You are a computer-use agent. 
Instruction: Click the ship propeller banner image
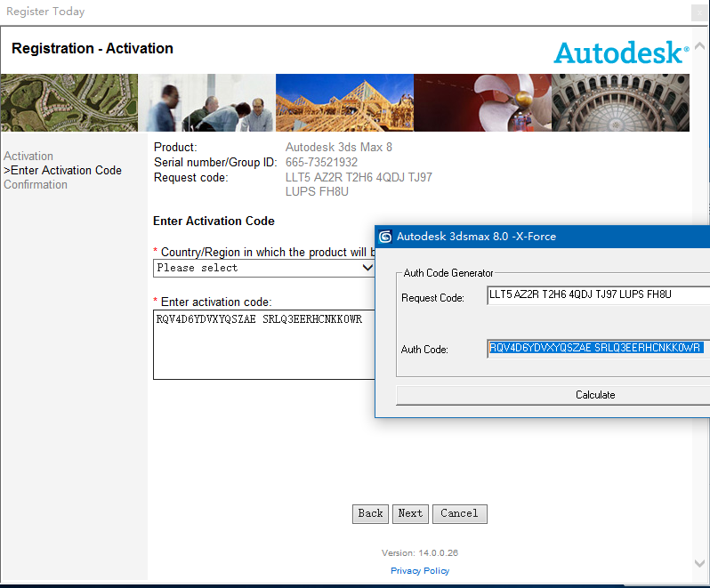pos(482,102)
